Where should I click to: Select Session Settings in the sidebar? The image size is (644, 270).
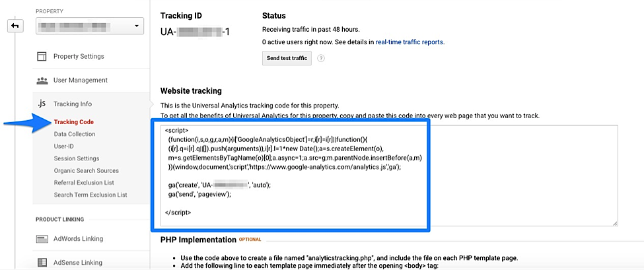77,158
